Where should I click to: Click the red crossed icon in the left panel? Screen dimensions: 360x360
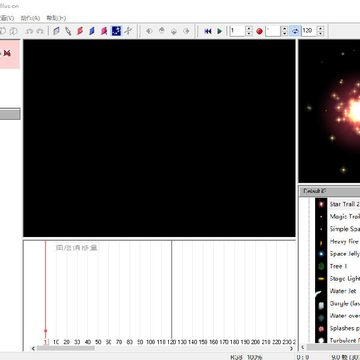coord(7,53)
